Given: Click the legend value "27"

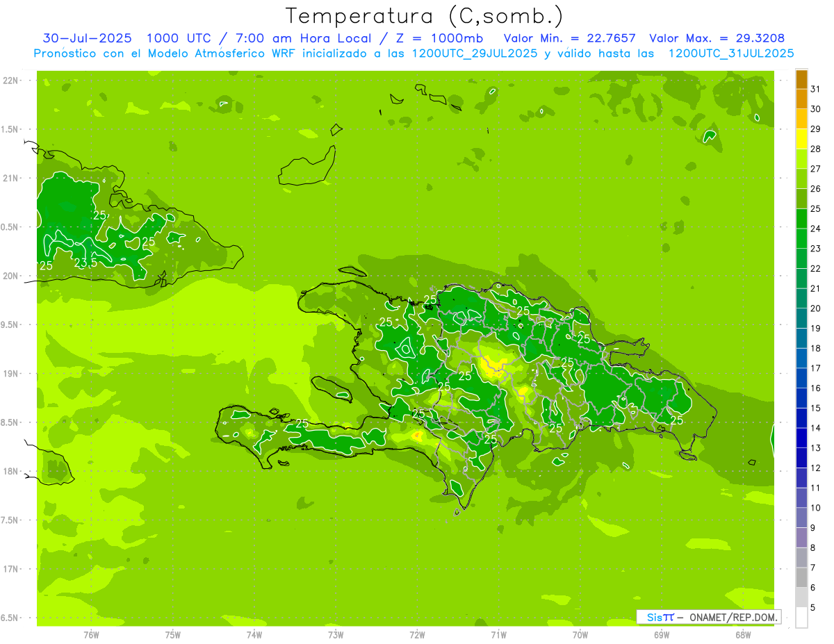Looking at the screenshot, I should pos(815,169).
